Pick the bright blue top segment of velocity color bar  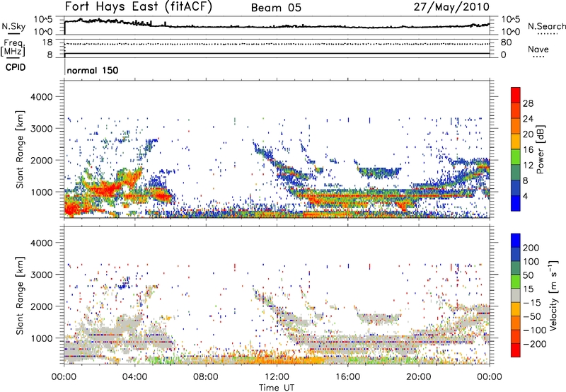[x=516, y=241]
